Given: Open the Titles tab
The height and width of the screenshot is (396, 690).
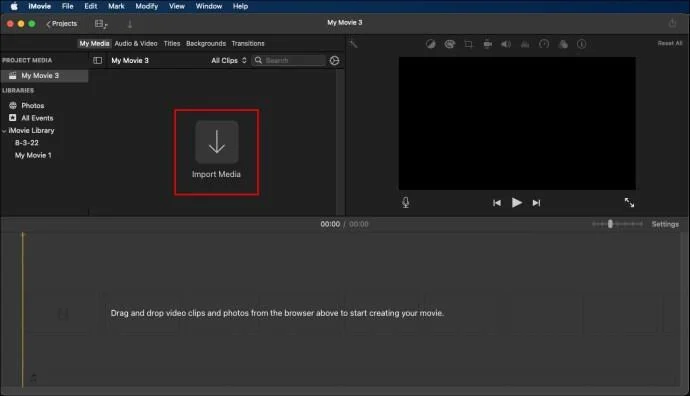Looking at the screenshot, I should [x=172, y=44].
